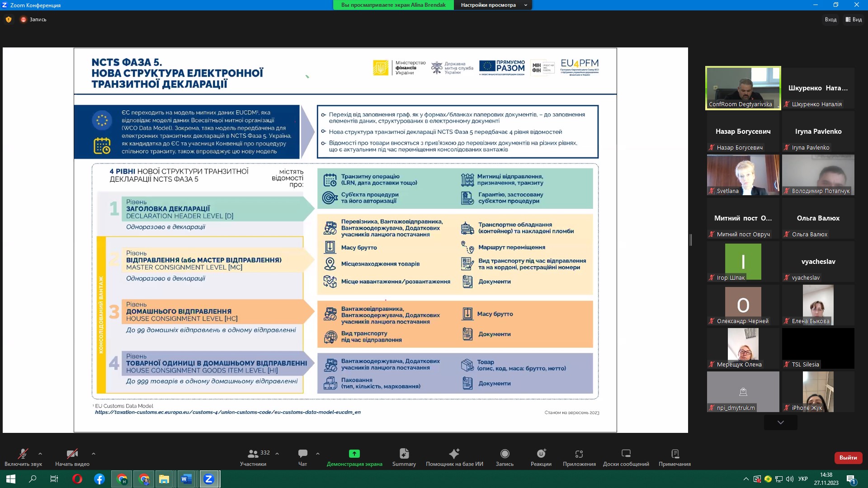This screenshot has height=488, width=868.
Task: Select Svetlana's video tile
Action: pyautogui.click(x=743, y=175)
